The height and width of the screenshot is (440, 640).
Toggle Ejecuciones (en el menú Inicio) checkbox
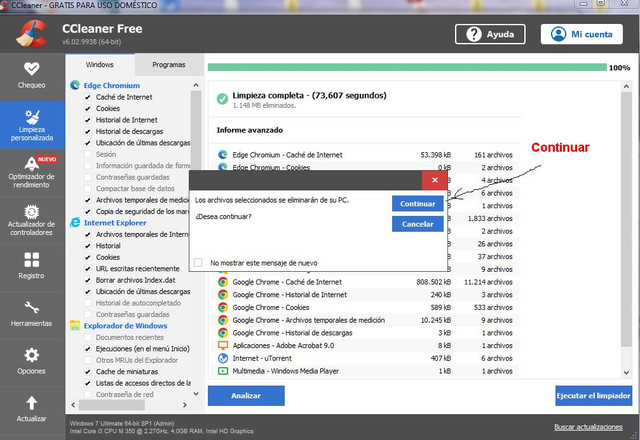point(87,349)
